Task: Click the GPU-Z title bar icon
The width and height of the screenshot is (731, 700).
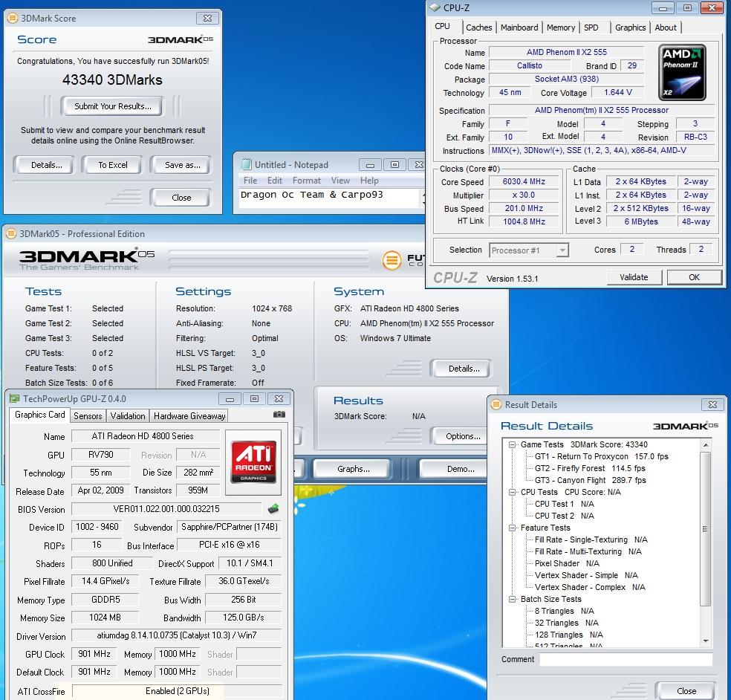Action: coord(14,399)
